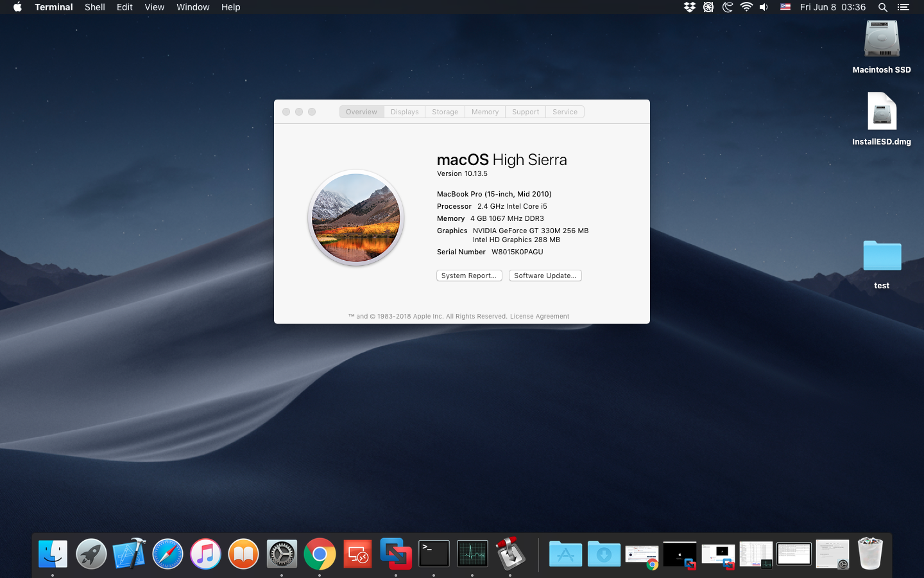Open iBooks from the Dock
Screen dimensions: 924x578
(x=244, y=554)
